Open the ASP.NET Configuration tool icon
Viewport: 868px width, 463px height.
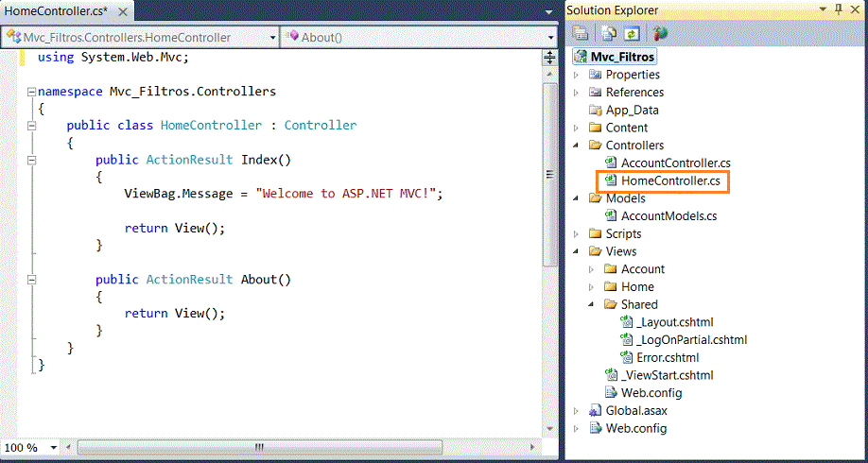click(660, 33)
